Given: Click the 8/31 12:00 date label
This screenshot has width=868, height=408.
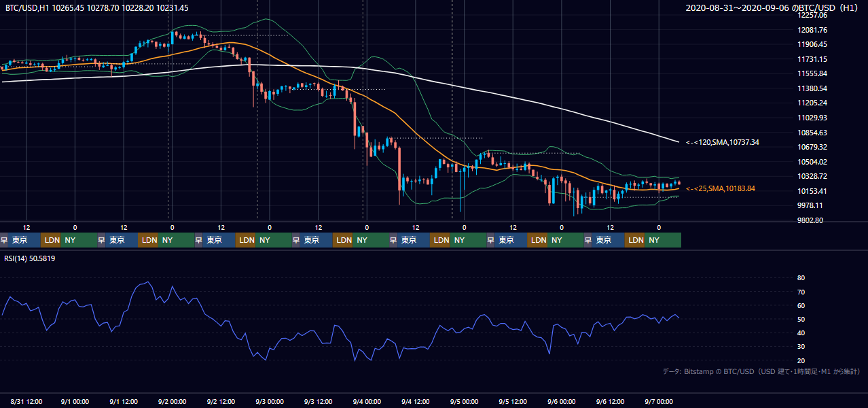Looking at the screenshot, I should pos(26,402).
